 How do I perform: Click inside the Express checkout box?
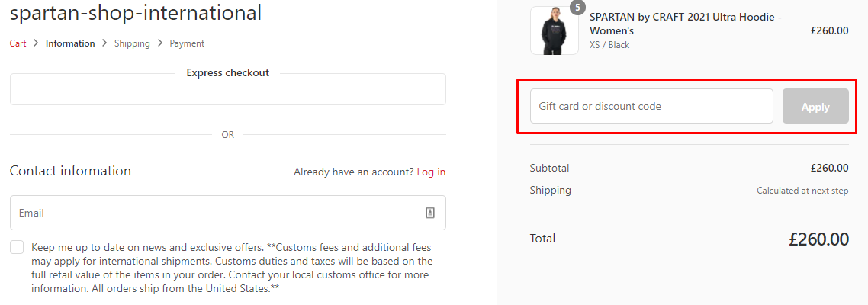[x=227, y=91]
